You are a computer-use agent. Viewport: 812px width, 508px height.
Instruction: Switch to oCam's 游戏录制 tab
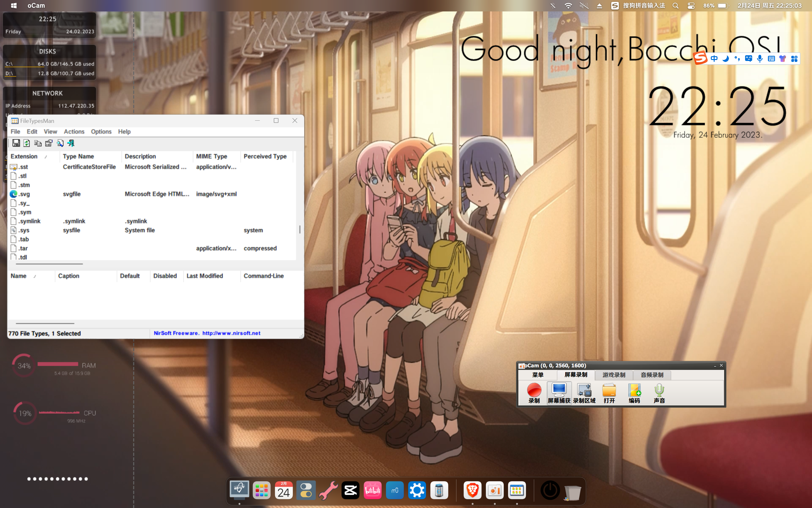pos(614,375)
